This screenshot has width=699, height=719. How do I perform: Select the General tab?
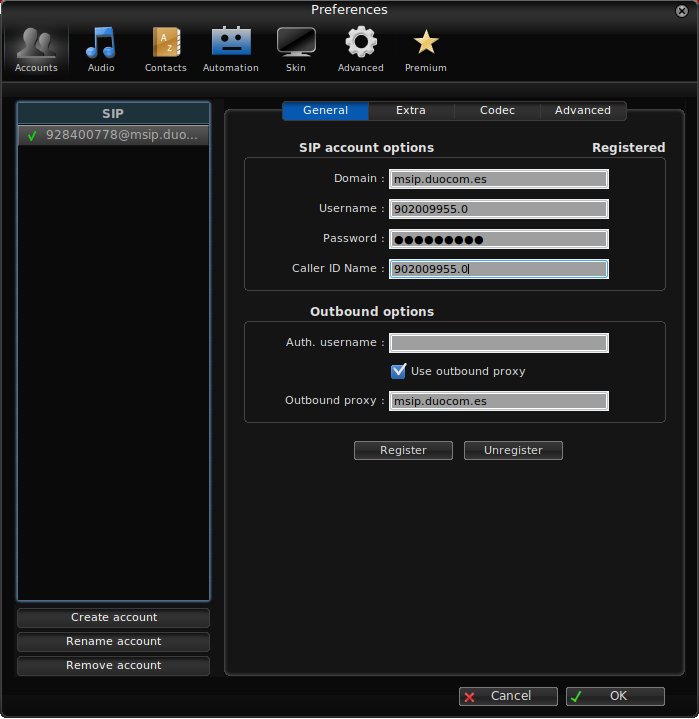[325, 111]
